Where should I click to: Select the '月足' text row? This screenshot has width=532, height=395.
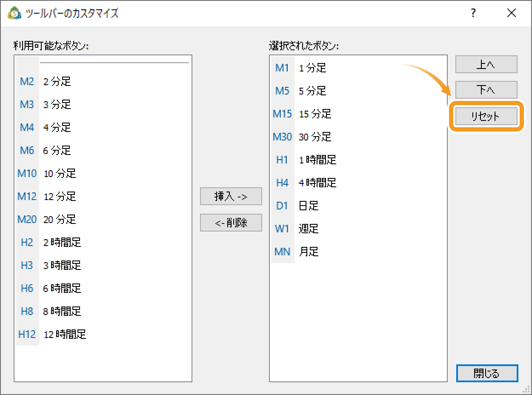pos(309,252)
